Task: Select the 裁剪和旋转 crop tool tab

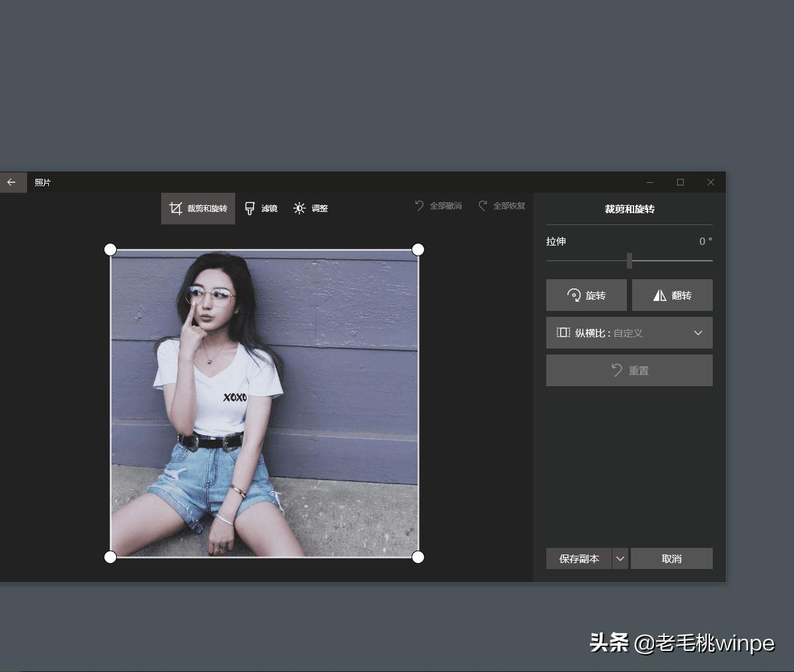Action: pos(198,209)
